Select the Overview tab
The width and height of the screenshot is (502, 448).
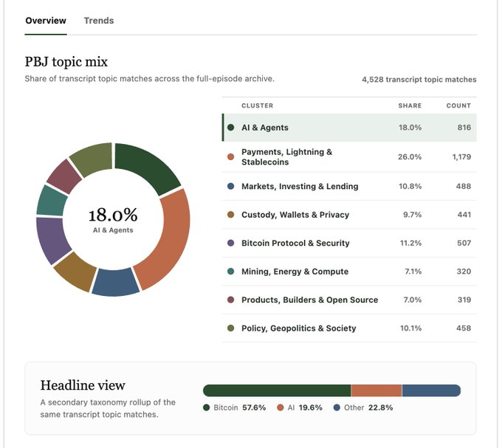(x=46, y=21)
